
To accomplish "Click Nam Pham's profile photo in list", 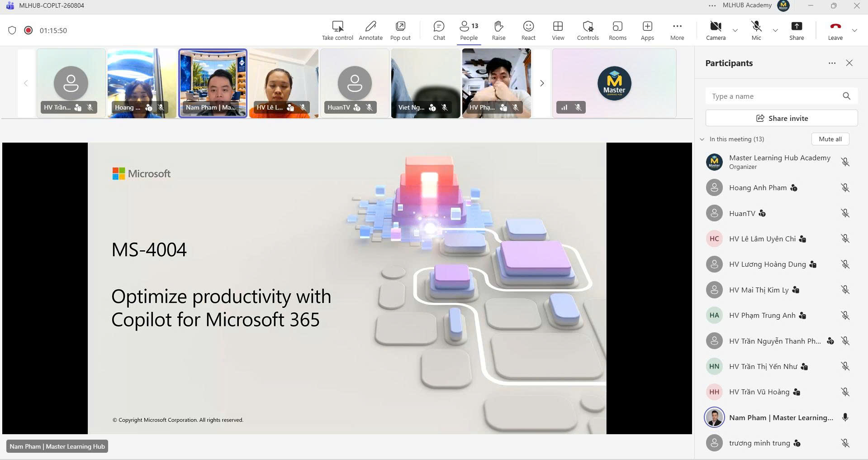I will point(714,417).
